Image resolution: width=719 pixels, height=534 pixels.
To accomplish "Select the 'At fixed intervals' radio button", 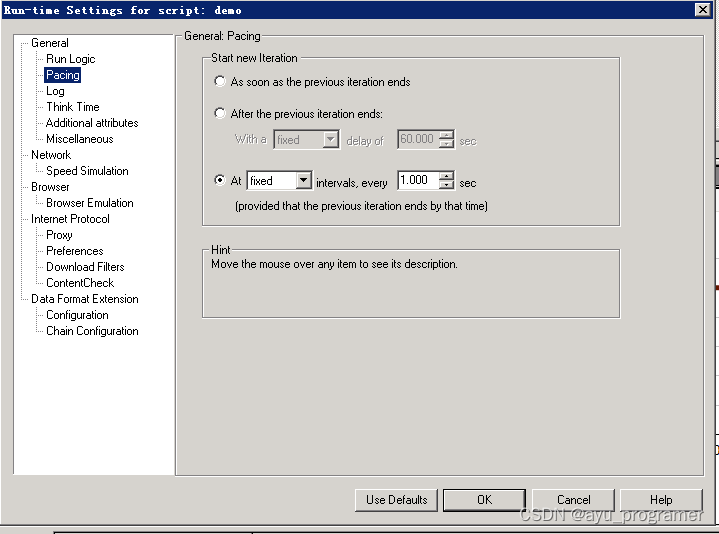I will [220, 180].
